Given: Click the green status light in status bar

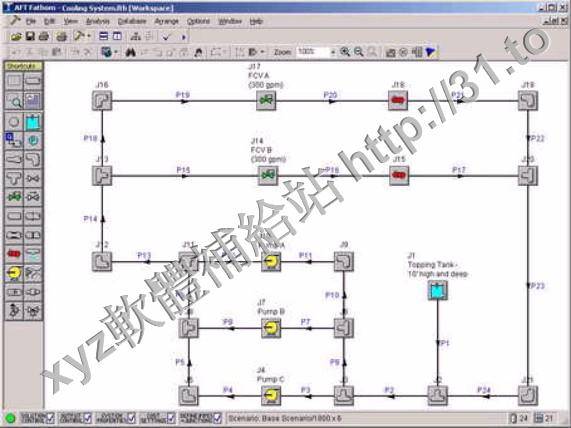Looking at the screenshot, I should point(10,418).
